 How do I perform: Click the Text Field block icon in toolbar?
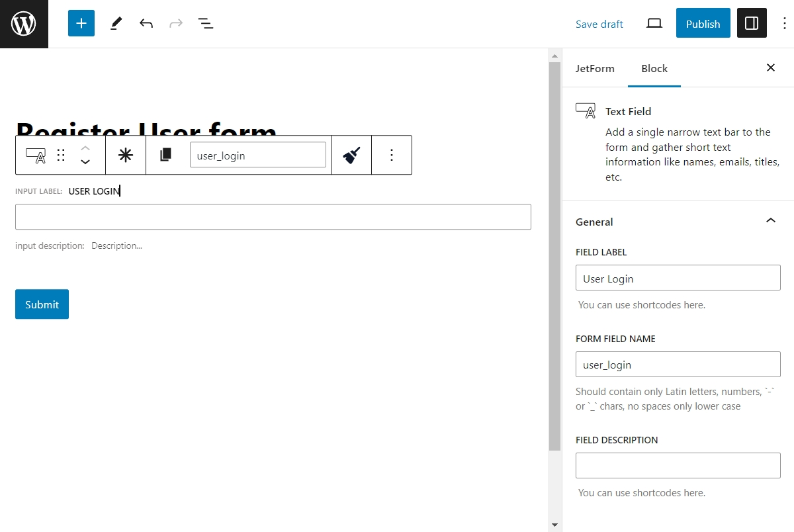coord(34,154)
